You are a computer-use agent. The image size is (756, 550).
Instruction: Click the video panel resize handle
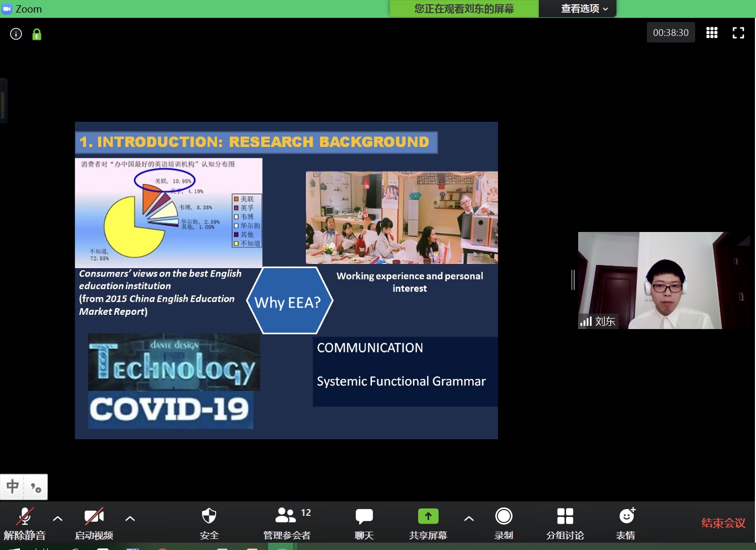pos(573,280)
